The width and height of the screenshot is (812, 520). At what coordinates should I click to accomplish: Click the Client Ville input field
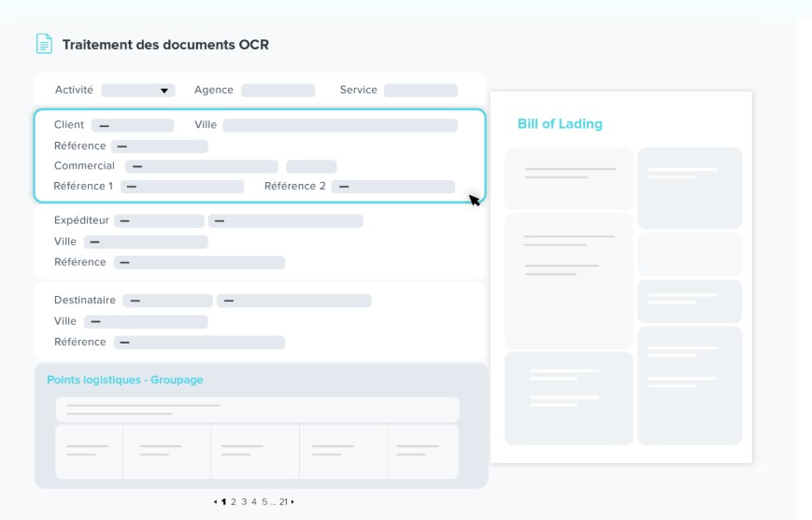340,125
